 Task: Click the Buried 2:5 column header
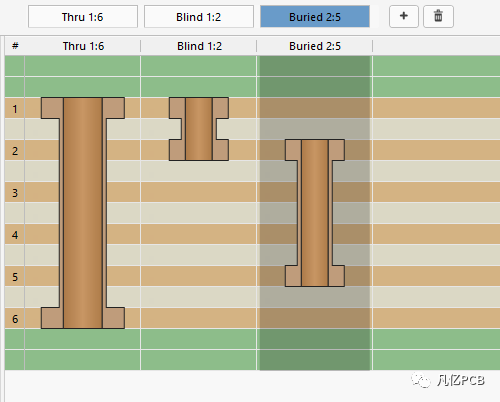(315, 46)
